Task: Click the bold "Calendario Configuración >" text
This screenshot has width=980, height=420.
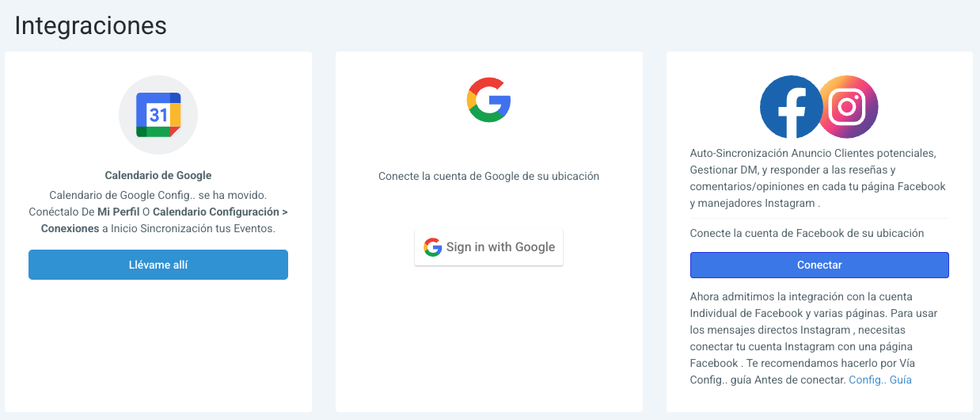Action: (220, 212)
